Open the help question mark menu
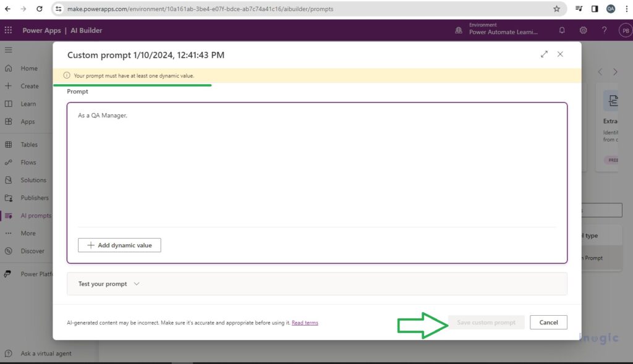Screen dimensions: 633x364 (604, 30)
